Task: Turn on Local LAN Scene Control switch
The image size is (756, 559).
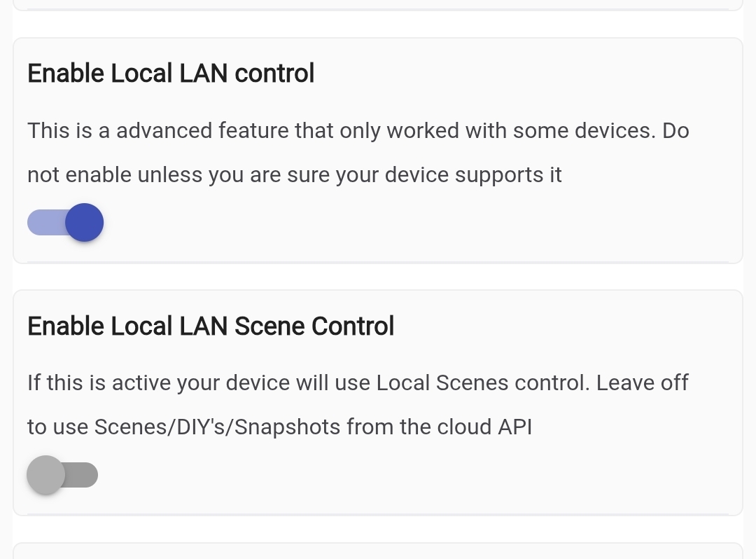Action: (x=62, y=475)
